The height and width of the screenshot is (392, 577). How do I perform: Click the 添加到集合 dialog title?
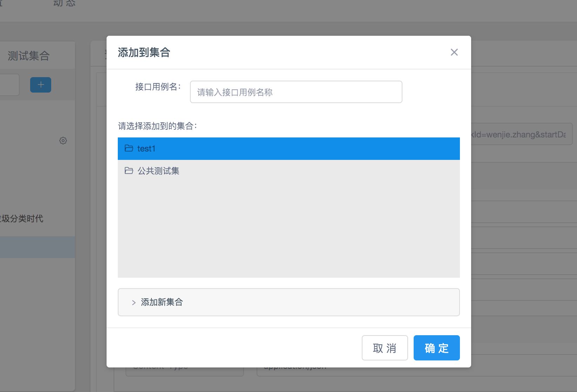coord(144,53)
